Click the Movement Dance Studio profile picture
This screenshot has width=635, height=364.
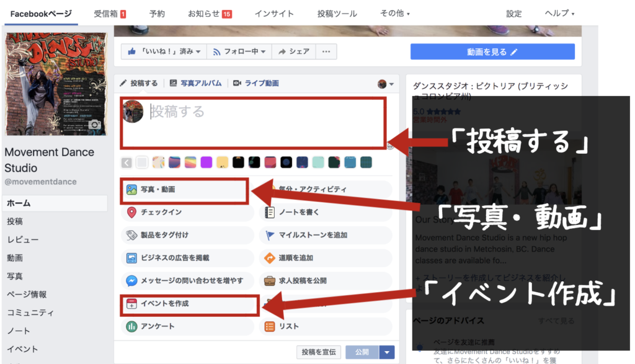[x=56, y=84]
